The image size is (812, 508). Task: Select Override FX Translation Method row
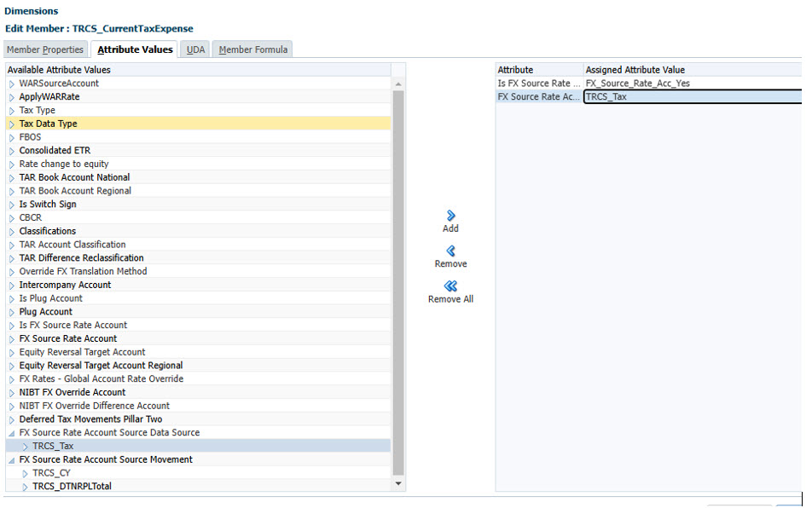199,271
